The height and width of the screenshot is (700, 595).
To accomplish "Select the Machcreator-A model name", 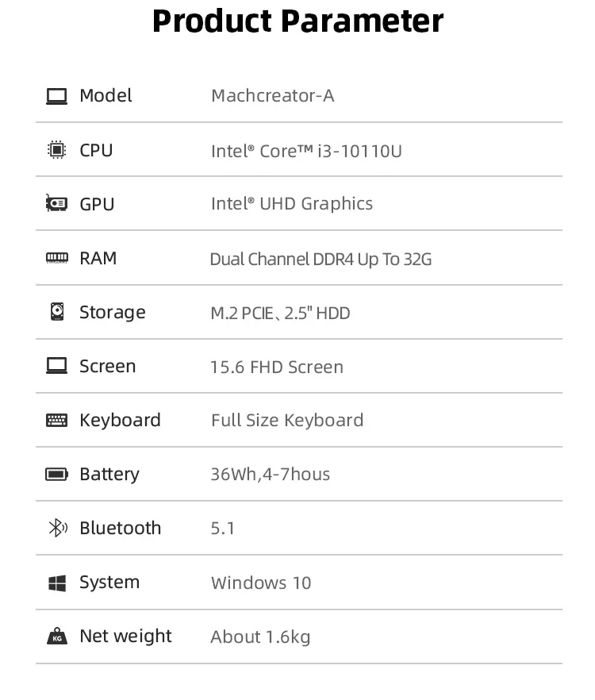I will click(x=272, y=96).
